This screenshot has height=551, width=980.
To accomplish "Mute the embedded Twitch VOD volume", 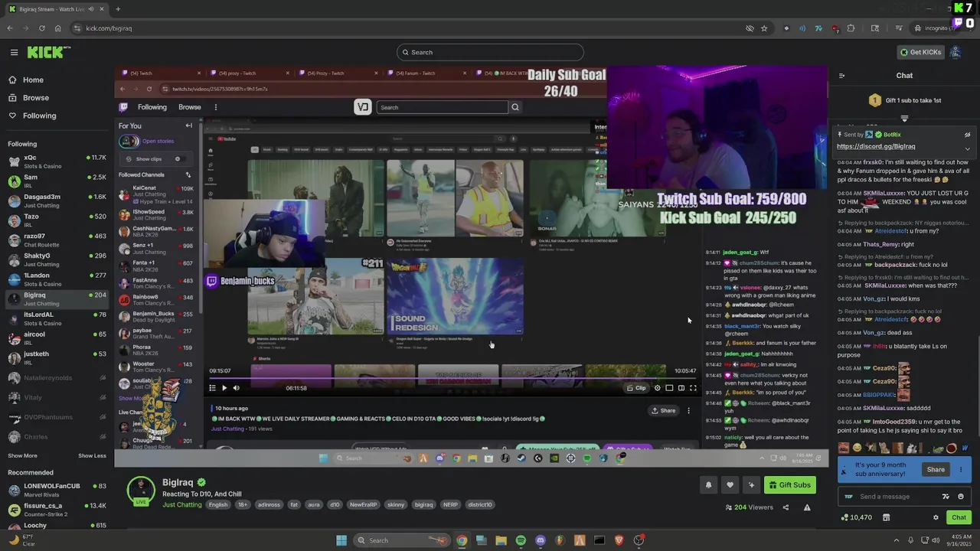I will coord(236,388).
